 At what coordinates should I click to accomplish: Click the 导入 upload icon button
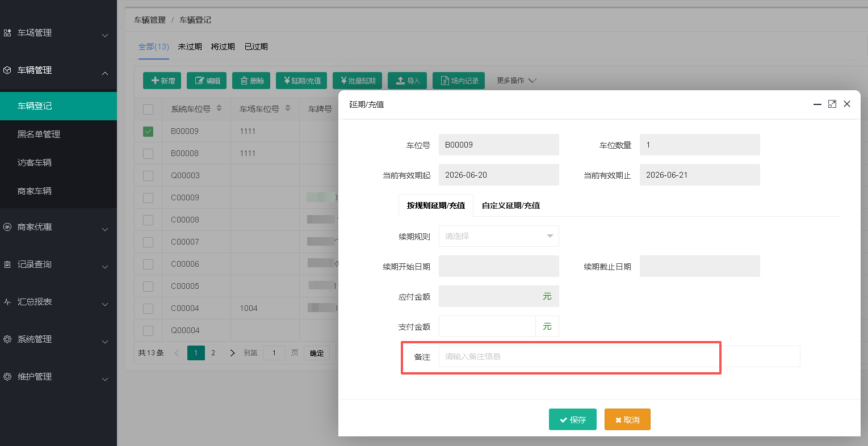[408, 81]
